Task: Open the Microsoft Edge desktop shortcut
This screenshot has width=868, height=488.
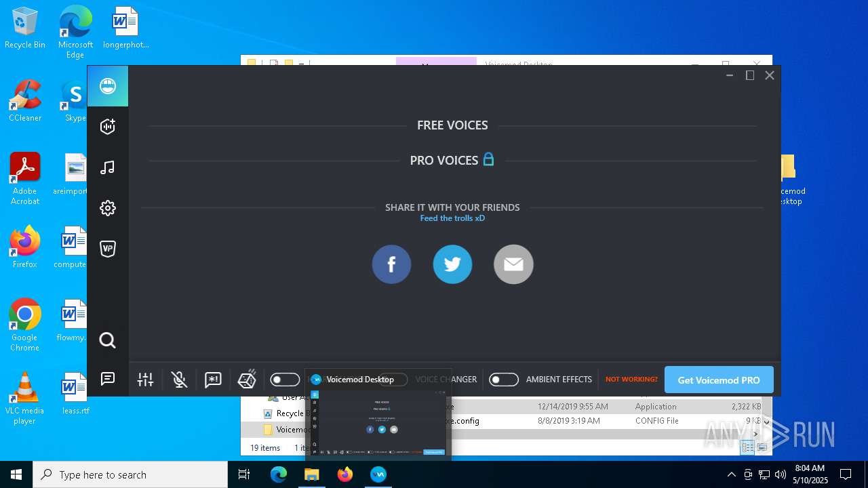Action: point(75,32)
